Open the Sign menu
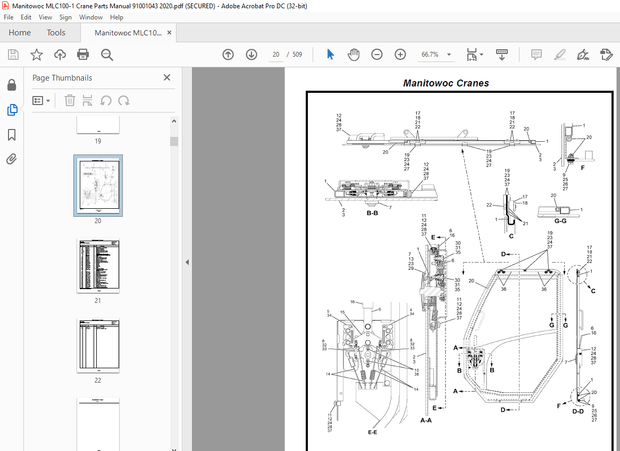The height and width of the screenshot is (451, 620). point(65,17)
